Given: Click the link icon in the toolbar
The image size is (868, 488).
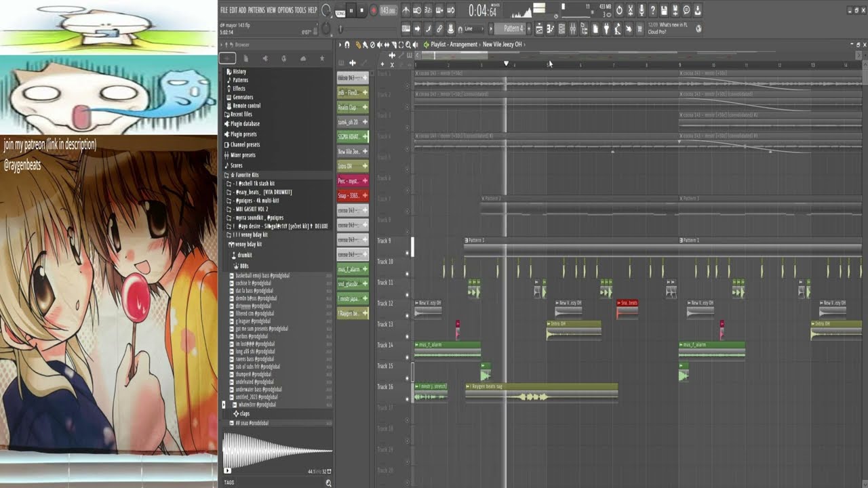Looking at the screenshot, I should pos(439,29).
